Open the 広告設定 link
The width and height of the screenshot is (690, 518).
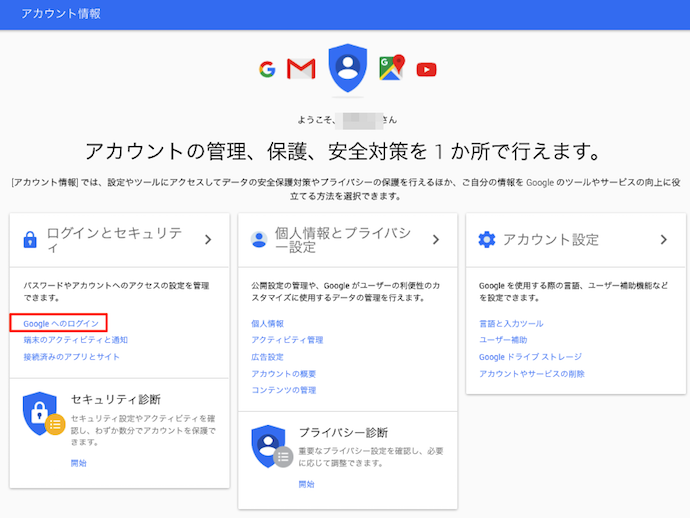(268, 357)
